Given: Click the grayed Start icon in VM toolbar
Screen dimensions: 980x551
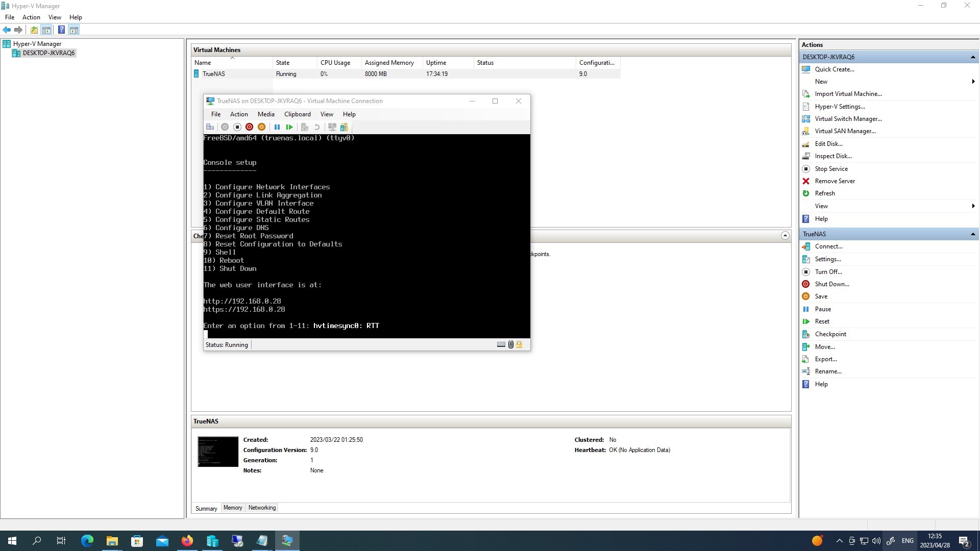Looking at the screenshot, I should (x=225, y=127).
